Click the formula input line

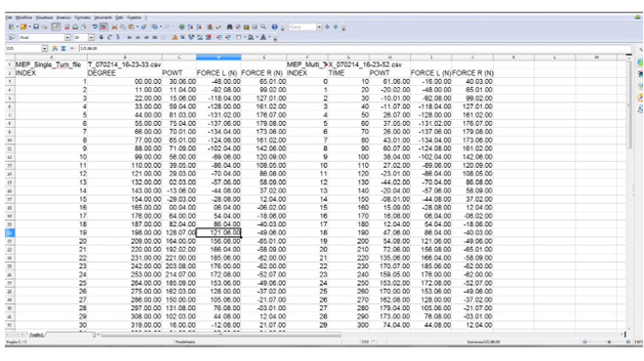[x=354, y=49]
